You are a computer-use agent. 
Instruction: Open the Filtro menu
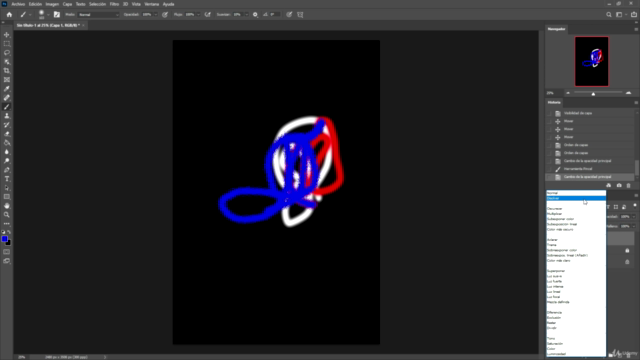pyautogui.click(x=114, y=4)
